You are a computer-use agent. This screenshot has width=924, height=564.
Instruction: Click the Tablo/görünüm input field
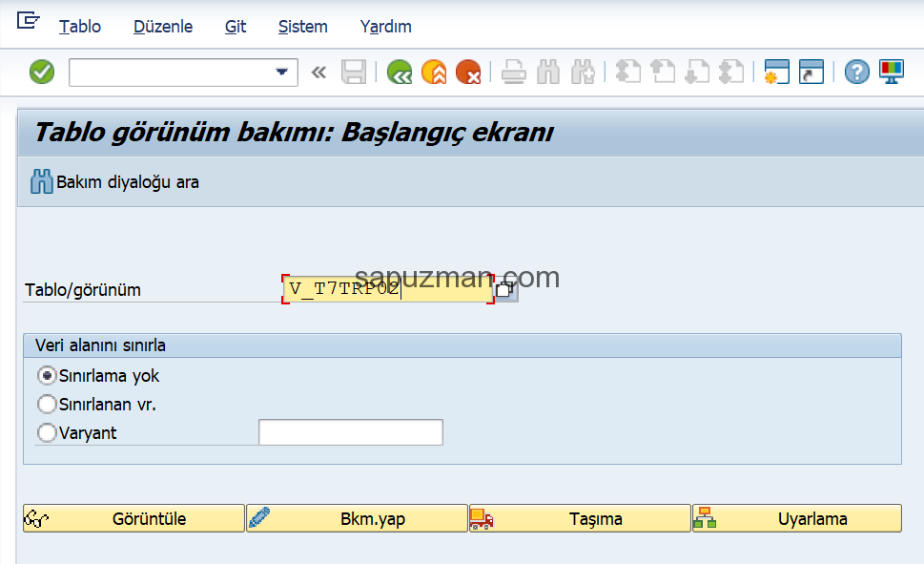388,289
